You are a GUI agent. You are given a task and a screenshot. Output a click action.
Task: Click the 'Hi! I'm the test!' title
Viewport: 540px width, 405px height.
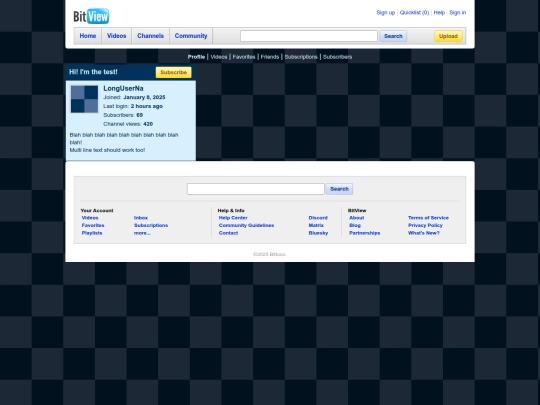[x=93, y=72]
